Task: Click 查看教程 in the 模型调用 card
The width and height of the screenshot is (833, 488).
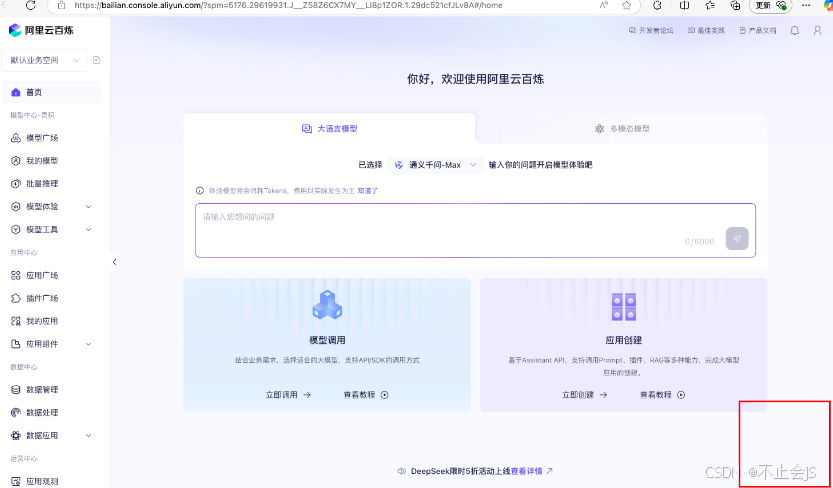Action: pos(366,395)
